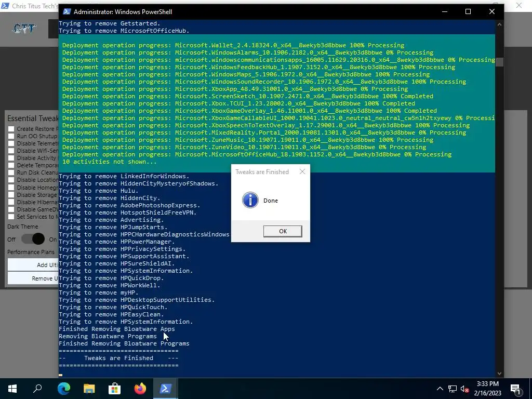Screen dimensions: 532x399
Task: Click '10 activities not shown...' text
Action: tap(109, 162)
